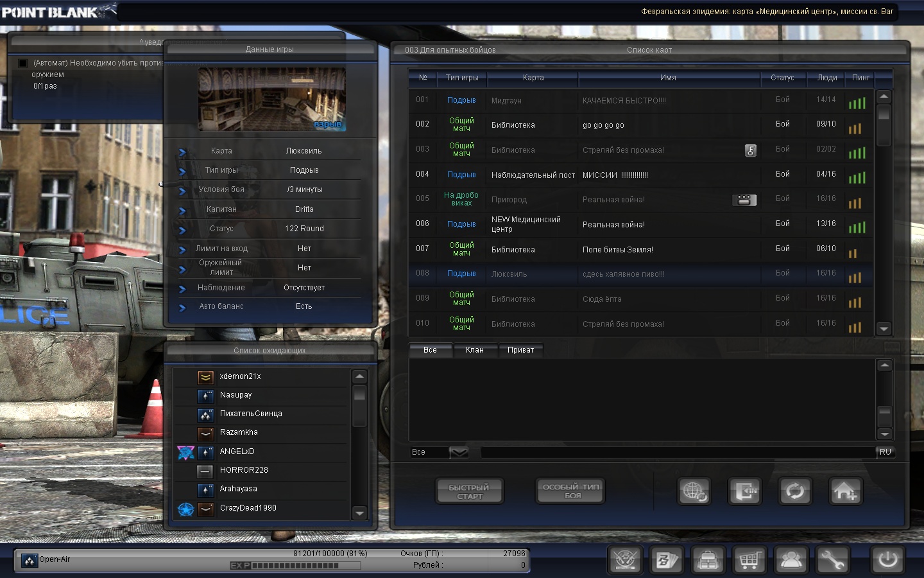Click the lock icon on room 003

[x=750, y=150]
